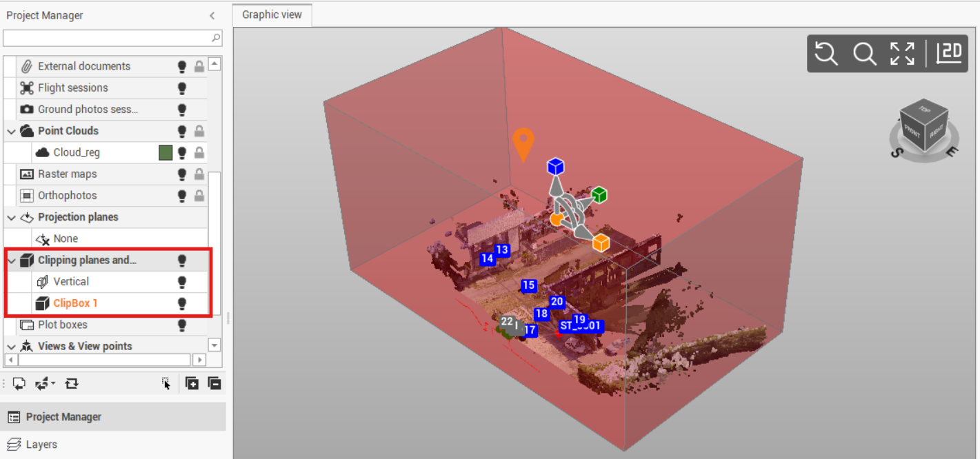Click the green Cloud_reg color swatch
980x459 pixels.
(165, 153)
